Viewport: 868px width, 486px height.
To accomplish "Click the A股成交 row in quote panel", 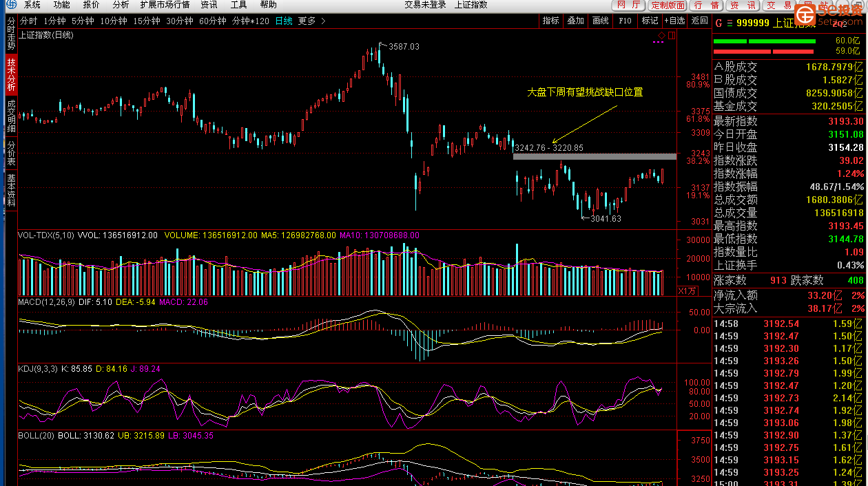I will 788,67.
